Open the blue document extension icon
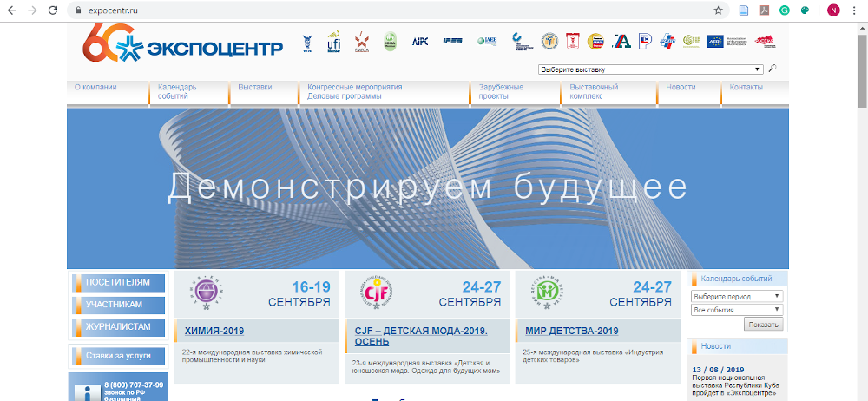This screenshot has height=401, width=868. pos(744,10)
